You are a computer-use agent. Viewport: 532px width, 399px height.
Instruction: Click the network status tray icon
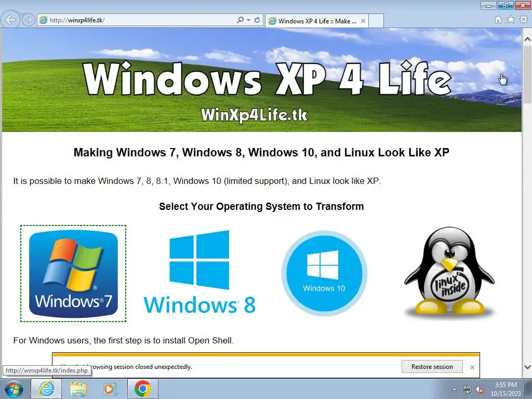(467, 390)
